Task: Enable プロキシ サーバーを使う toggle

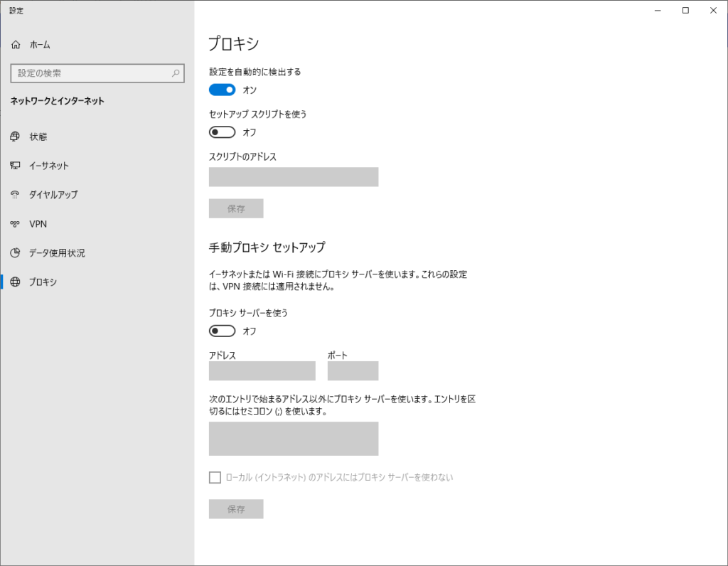Action: tap(222, 331)
